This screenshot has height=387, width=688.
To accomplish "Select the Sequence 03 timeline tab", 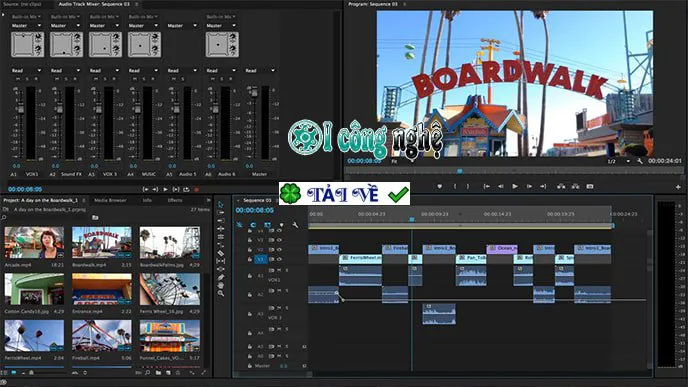I will (257, 200).
